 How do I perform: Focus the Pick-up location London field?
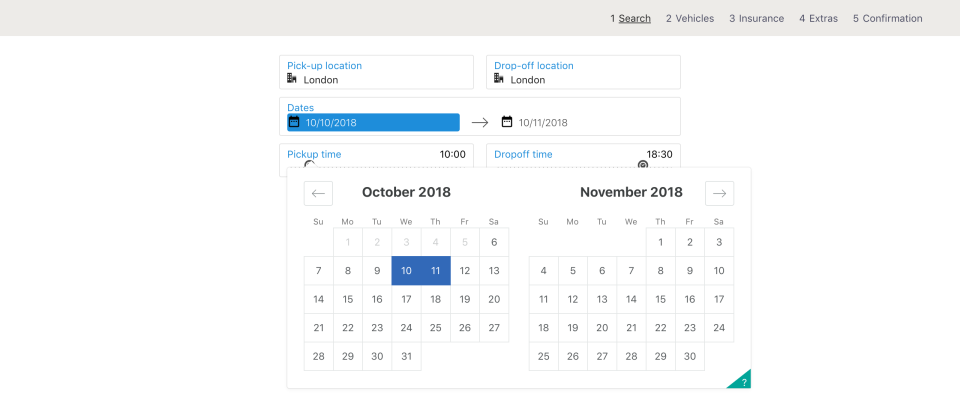(380, 79)
